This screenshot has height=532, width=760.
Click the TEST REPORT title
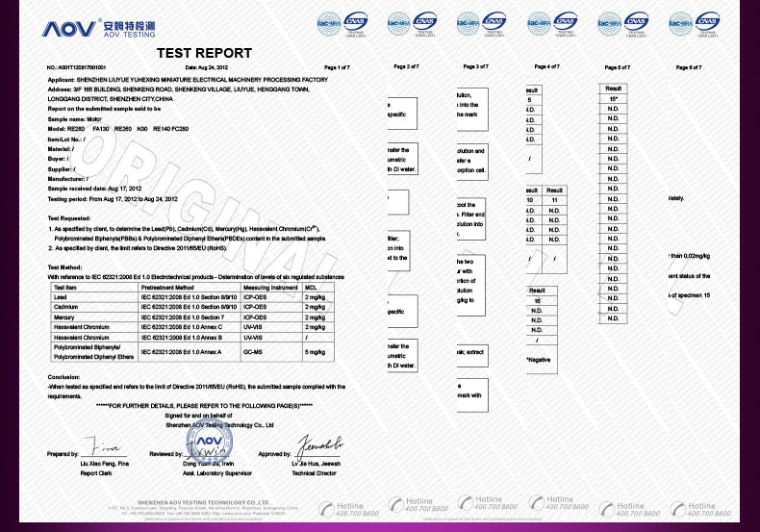tap(204, 53)
